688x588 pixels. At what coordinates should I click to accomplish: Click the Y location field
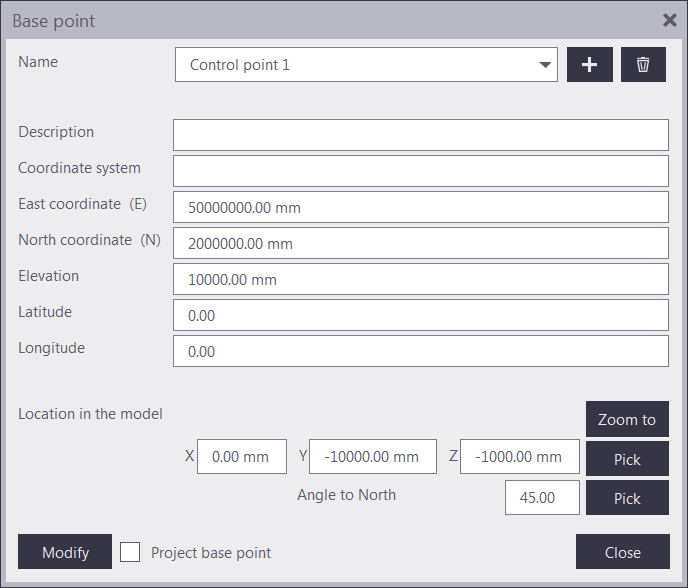373,456
